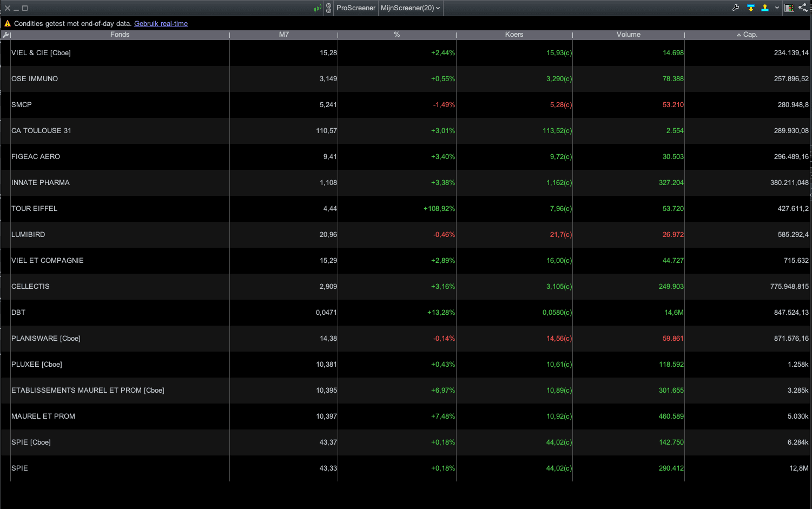Screen dimensions: 812x509
Task: Pick the MAUREL ET PROM fund name
Action: pyautogui.click(x=43, y=417)
